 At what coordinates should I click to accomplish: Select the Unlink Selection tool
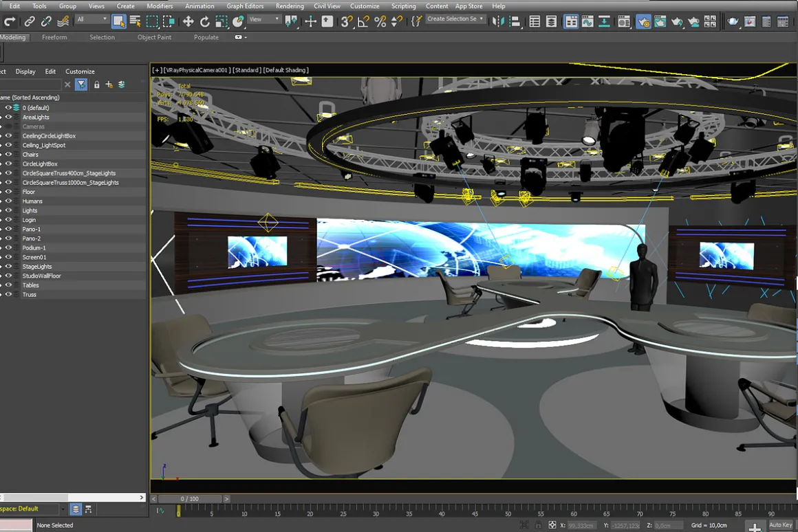[46, 21]
